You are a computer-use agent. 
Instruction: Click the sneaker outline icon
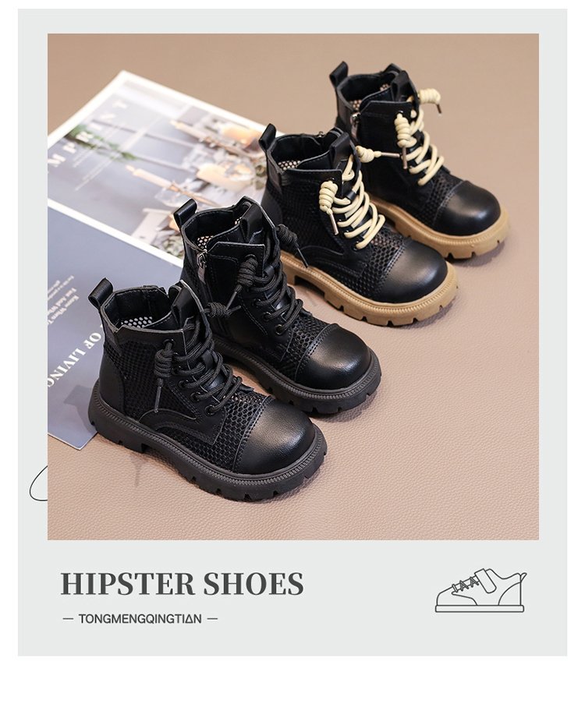point(480,590)
